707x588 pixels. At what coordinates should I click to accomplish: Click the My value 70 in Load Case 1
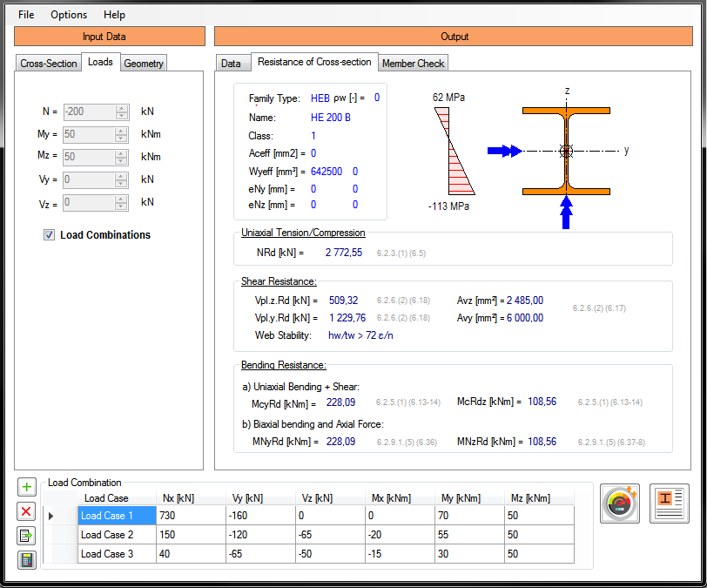[x=469, y=516]
